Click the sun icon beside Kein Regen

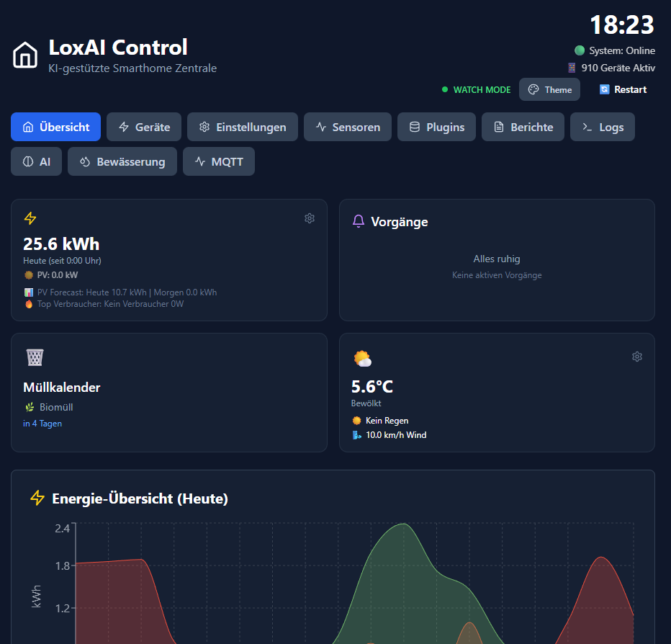click(356, 421)
